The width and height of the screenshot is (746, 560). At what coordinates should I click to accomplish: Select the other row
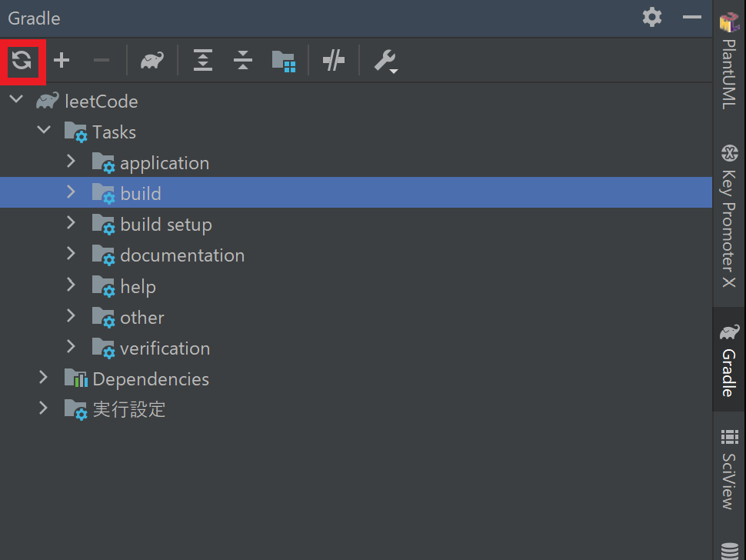(356, 317)
